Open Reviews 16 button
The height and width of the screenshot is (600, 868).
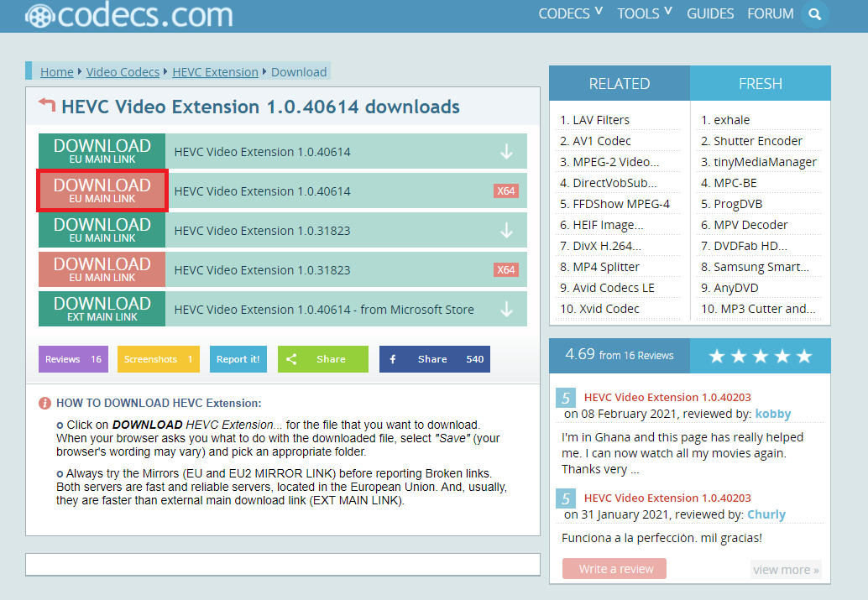click(x=74, y=359)
